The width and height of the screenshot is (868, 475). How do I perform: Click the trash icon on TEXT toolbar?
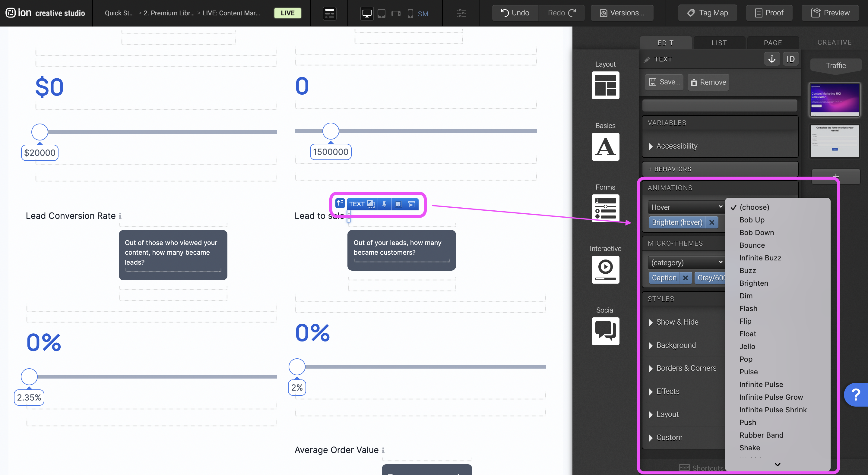(411, 204)
